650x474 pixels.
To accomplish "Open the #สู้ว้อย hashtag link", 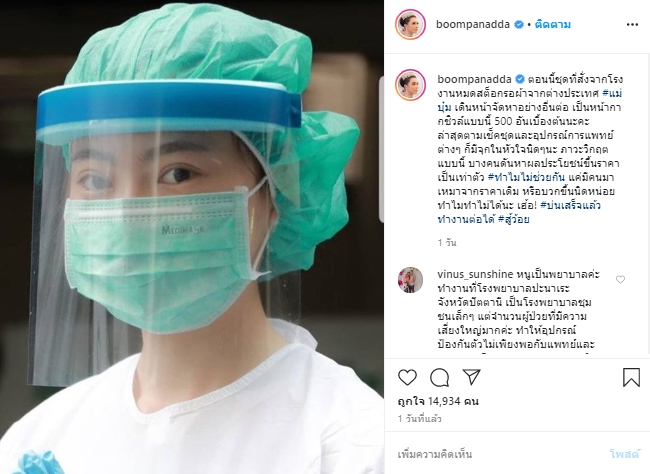I will 514,219.
